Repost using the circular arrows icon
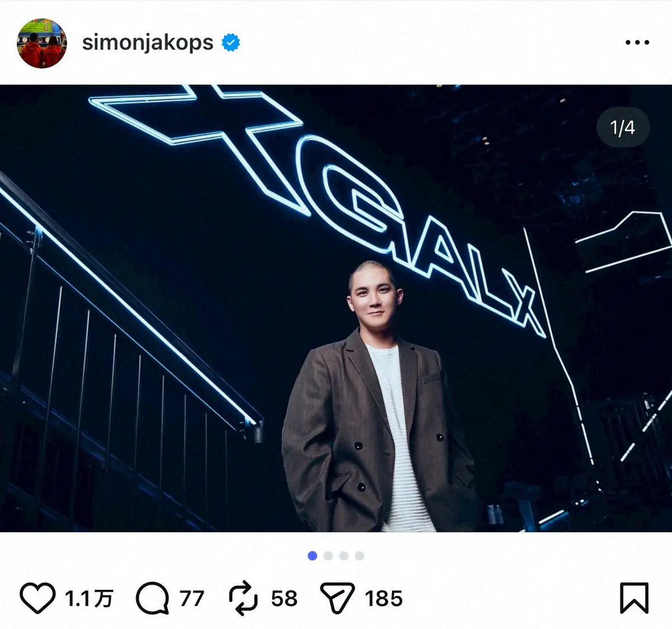The width and height of the screenshot is (672, 629). (x=244, y=598)
